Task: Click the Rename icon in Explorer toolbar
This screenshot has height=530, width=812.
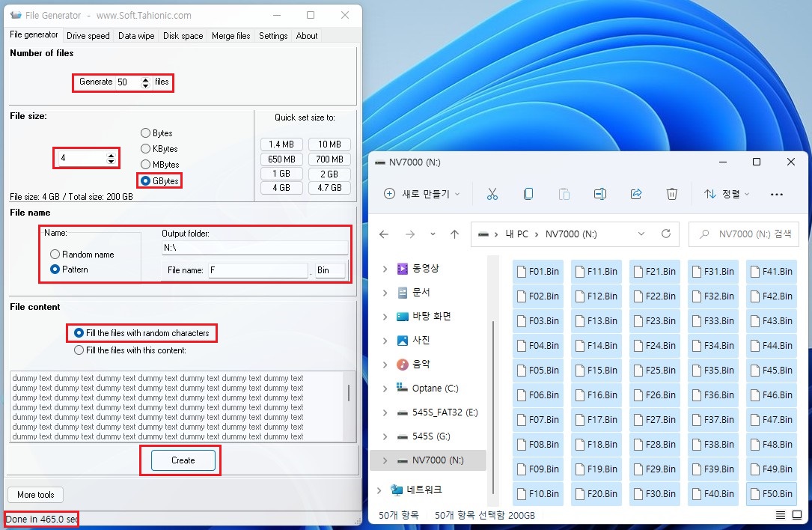Action: point(599,194)
